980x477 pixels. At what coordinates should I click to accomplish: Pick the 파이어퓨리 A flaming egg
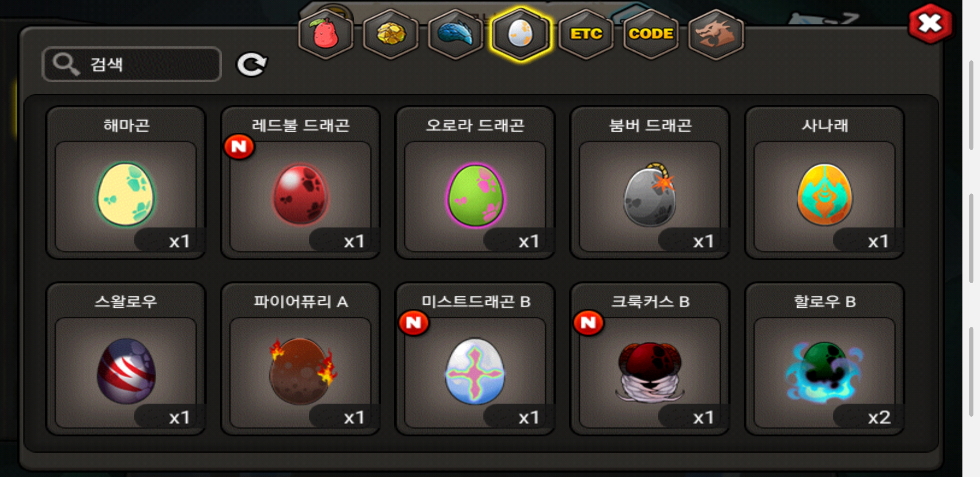point(301,359)
